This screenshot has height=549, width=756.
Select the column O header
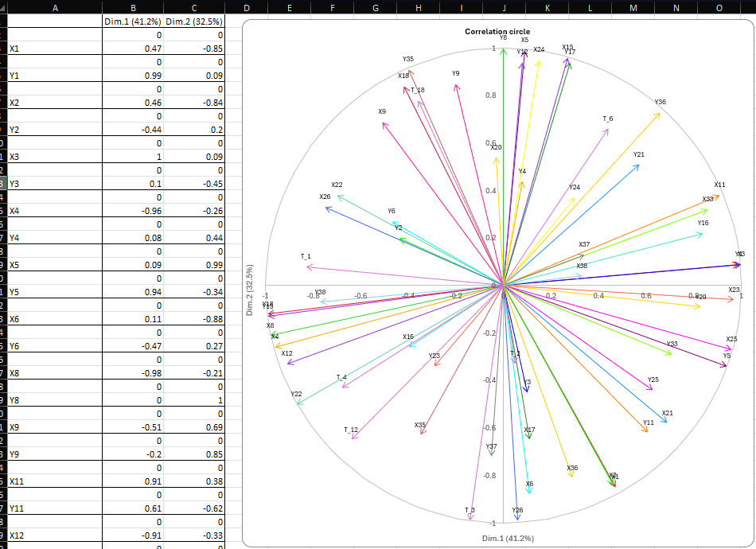point(719,7)
